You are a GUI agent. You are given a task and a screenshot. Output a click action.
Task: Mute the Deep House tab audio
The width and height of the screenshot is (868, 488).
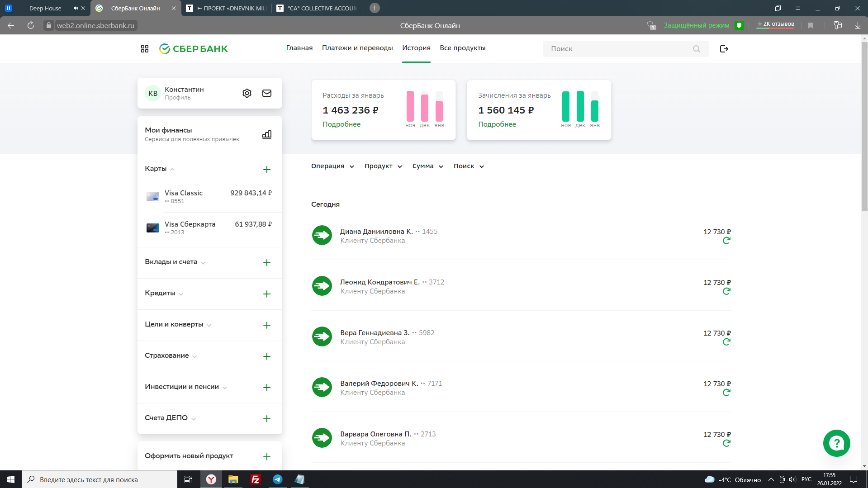76,8
